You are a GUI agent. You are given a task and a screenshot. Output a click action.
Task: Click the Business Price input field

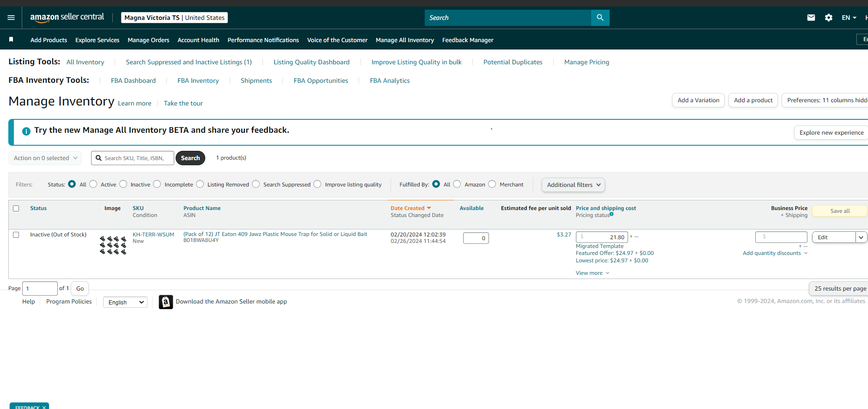coord(781,237)
